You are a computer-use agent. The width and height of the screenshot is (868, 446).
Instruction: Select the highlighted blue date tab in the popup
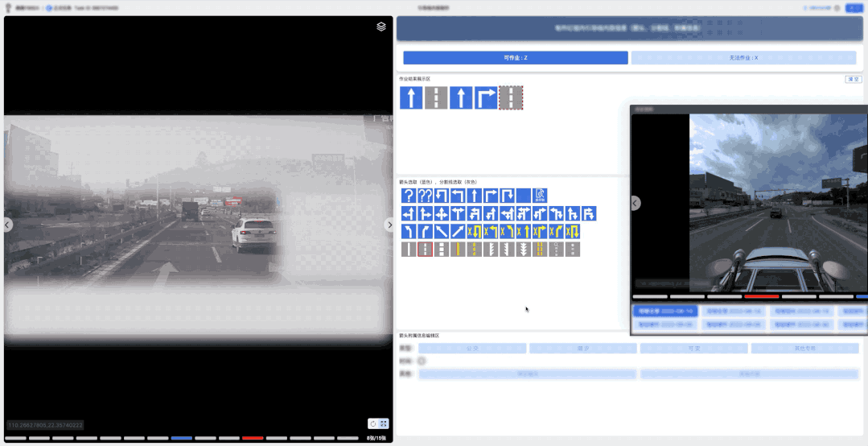click(664, 312)
